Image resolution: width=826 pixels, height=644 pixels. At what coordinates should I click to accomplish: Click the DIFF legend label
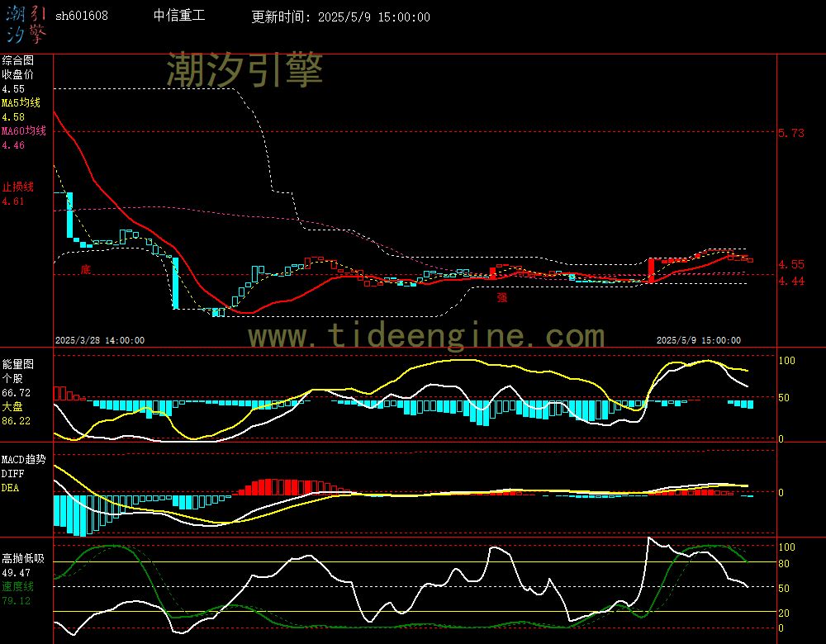click(12, 474)
